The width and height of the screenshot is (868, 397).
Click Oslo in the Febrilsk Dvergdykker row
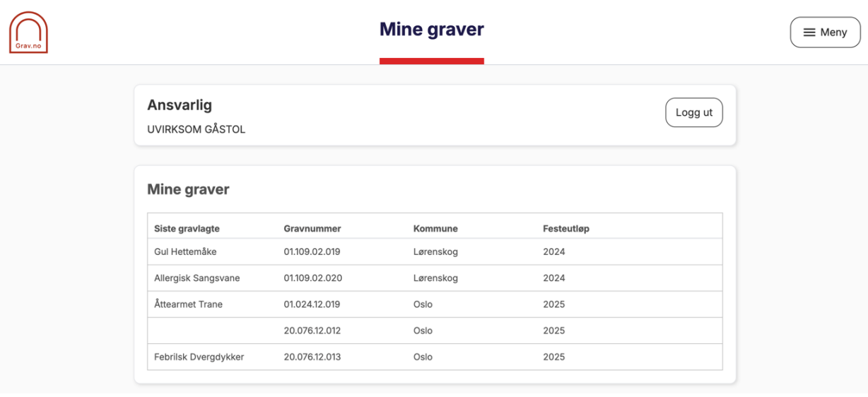423,357
